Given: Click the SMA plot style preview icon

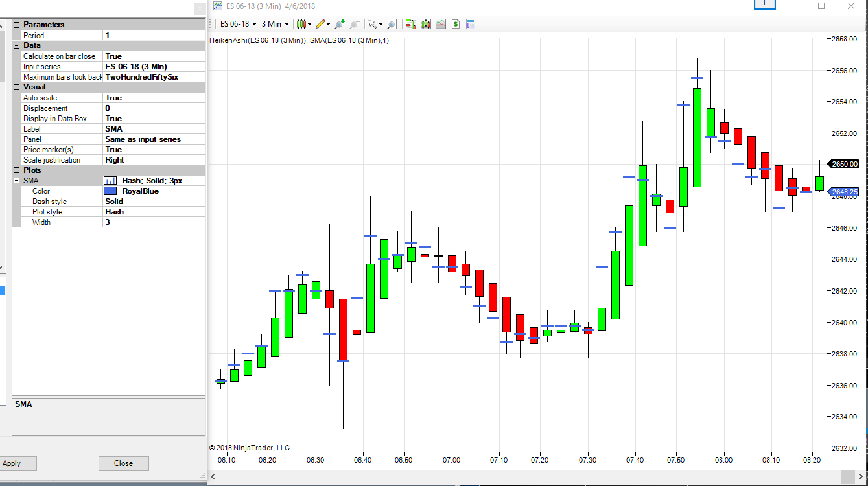Looking at the screenshot, I should (x=110, y=181).
